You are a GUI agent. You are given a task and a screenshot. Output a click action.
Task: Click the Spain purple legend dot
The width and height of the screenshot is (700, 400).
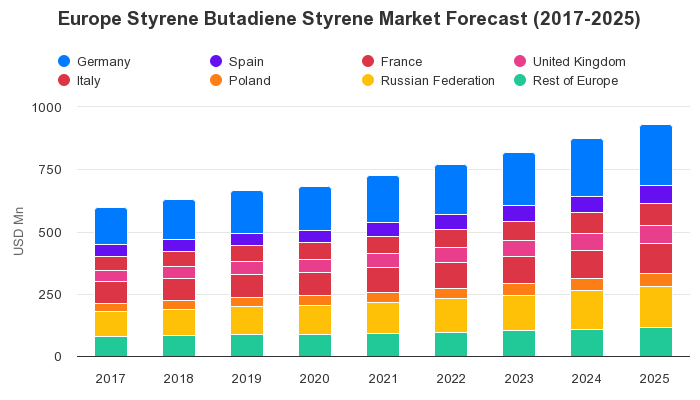[x=216, y=61]
